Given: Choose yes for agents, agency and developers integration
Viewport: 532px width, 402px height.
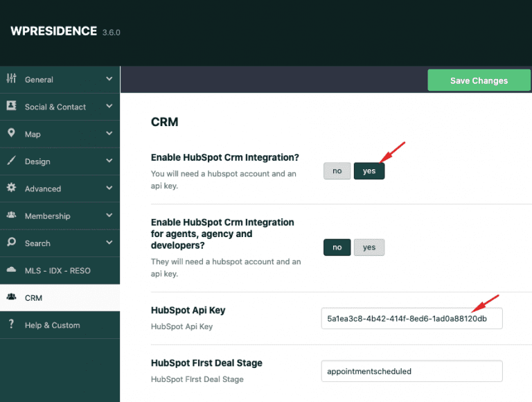Looking at the screenshot, I should coord(369,247).
